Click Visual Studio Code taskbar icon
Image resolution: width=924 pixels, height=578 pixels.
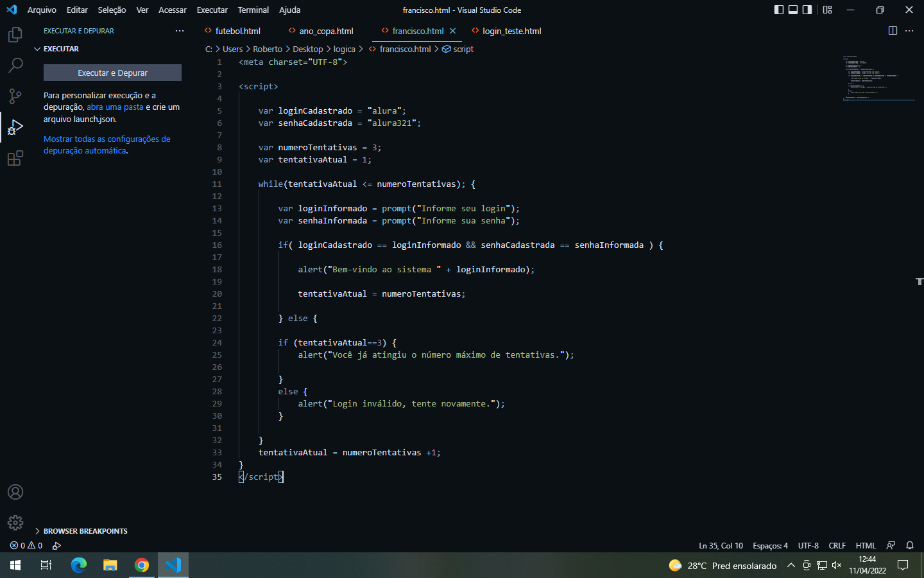173,565
